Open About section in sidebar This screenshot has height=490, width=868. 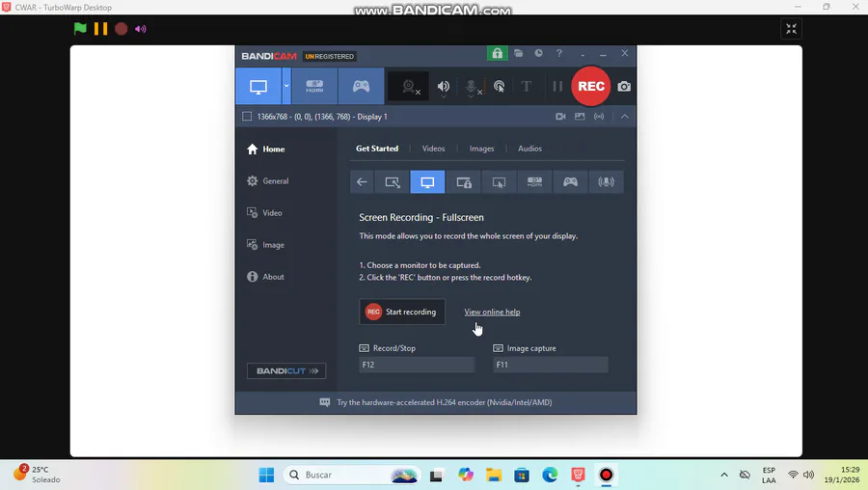pyautogui.click(x=266, y=277)
